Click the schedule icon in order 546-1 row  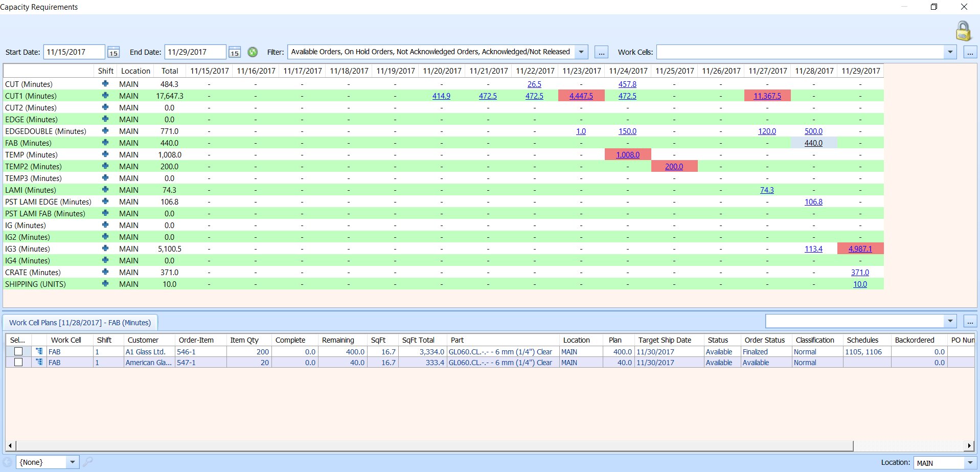click(39, 352)
